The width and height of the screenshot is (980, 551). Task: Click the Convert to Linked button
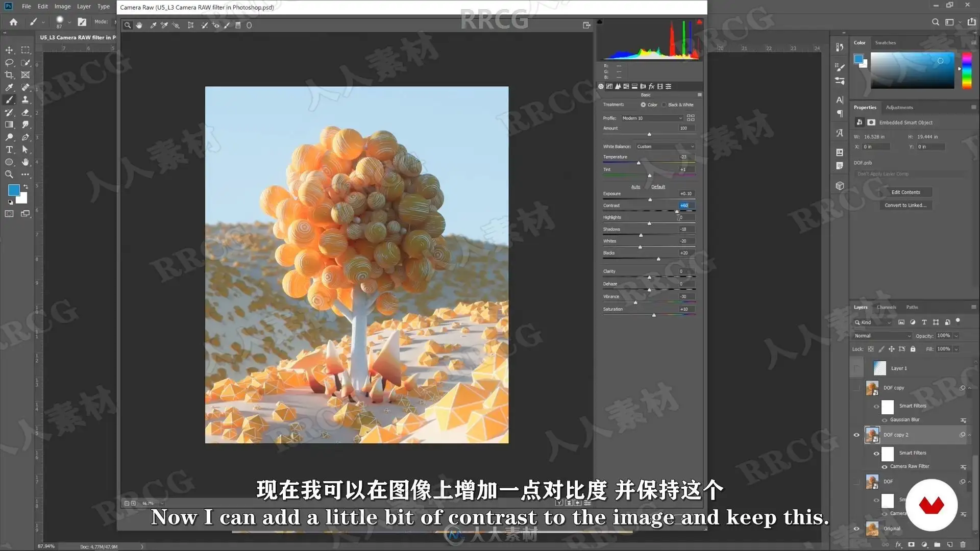click(x=905, y=205)
